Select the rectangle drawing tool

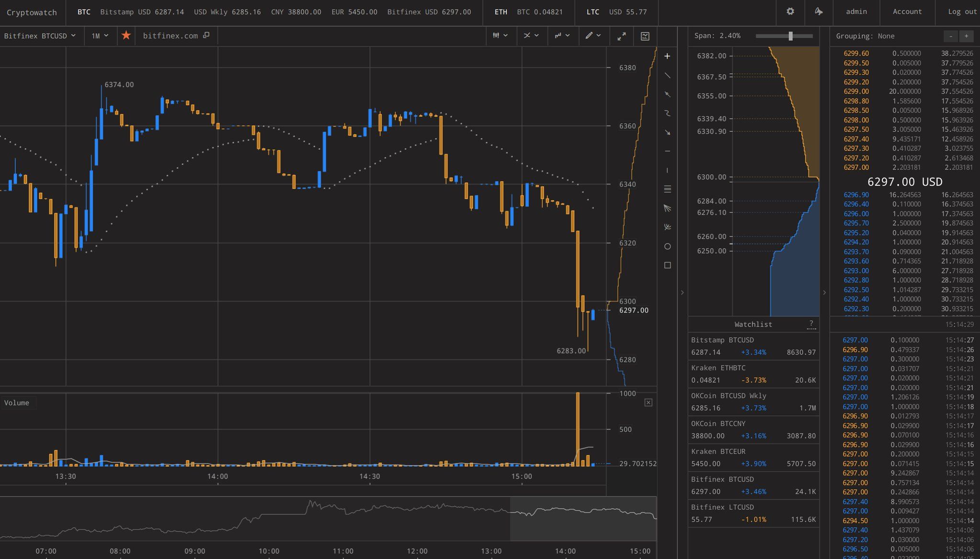(668, 265)
